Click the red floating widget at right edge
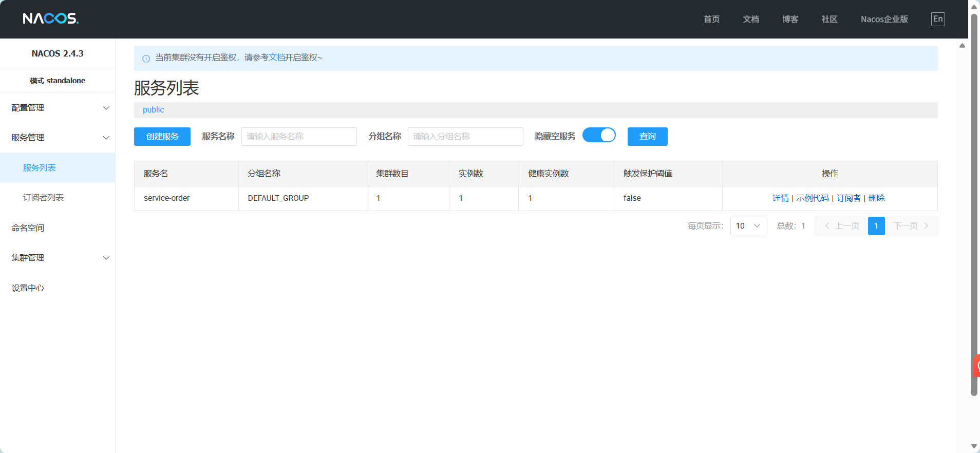 pos(976,366)
